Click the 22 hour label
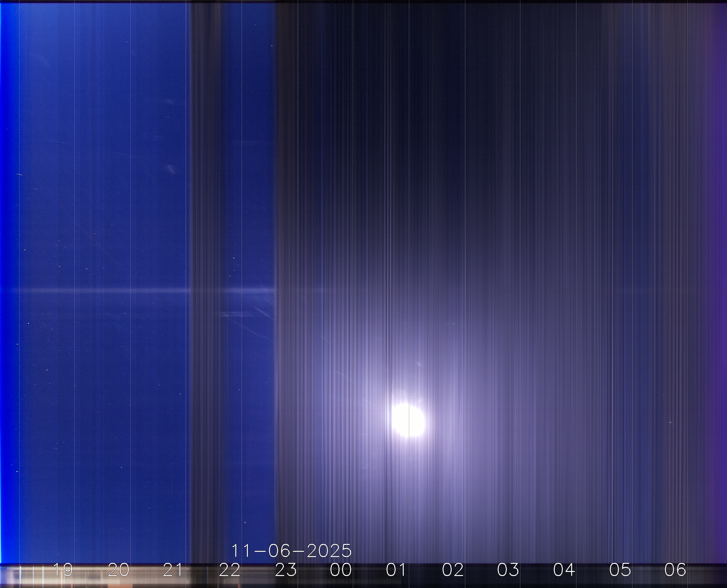This screenshot has width=727, height=588. click(230, 570)
